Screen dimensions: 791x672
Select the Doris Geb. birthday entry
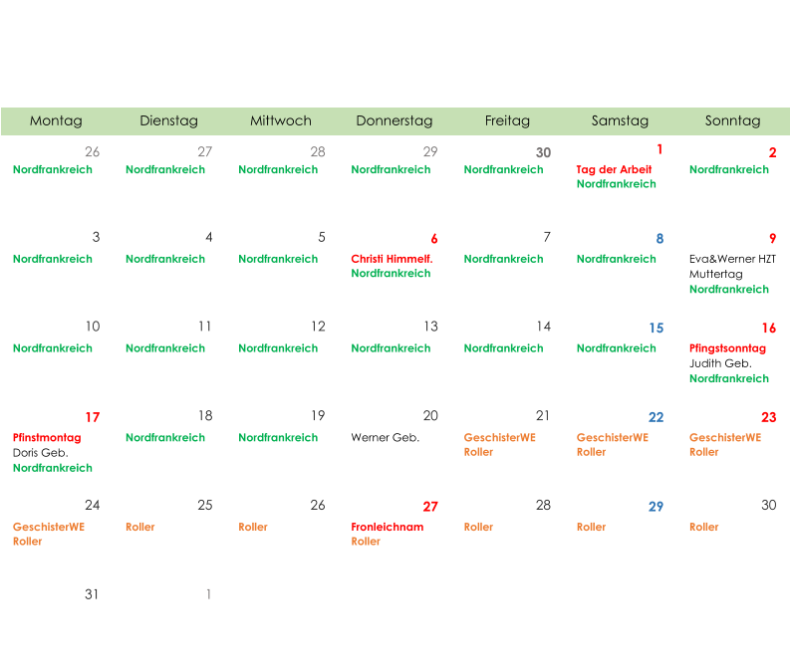(41, 453)
